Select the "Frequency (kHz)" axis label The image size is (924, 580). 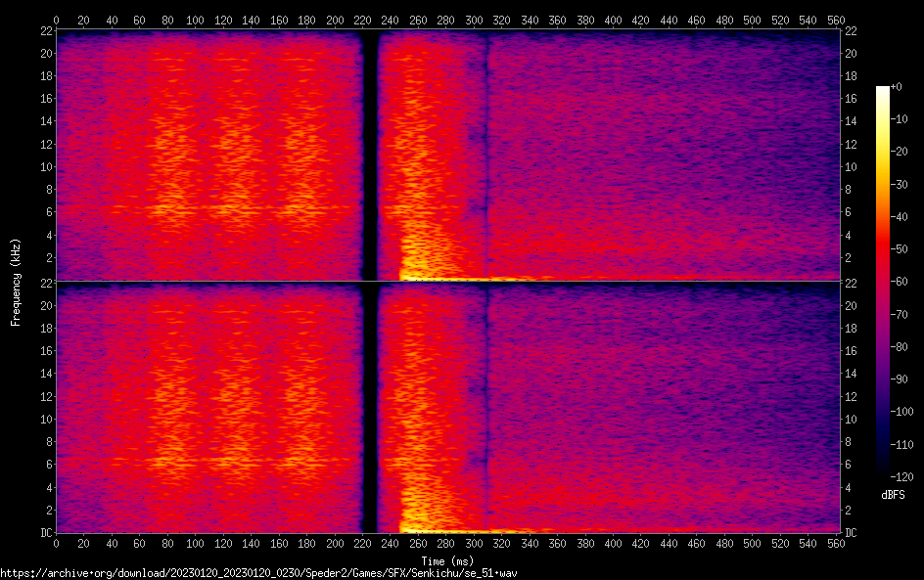point(16,281)
